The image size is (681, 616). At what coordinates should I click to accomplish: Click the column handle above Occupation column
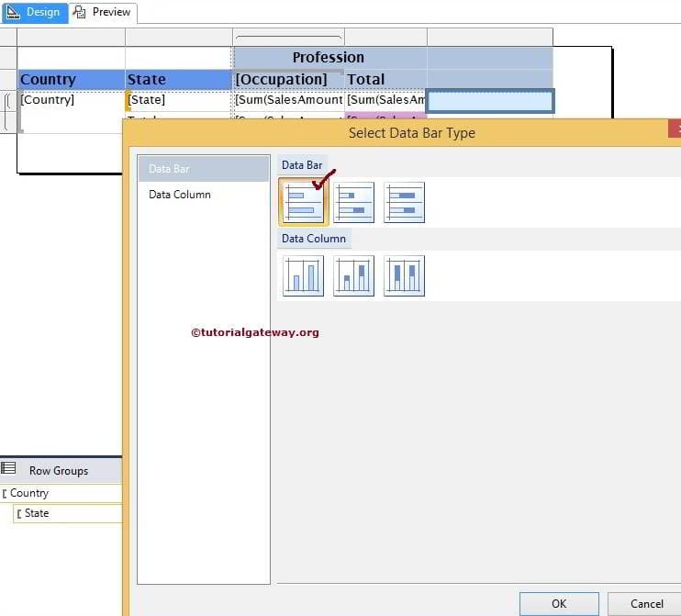pyautogui.click(x=289, y=38)
